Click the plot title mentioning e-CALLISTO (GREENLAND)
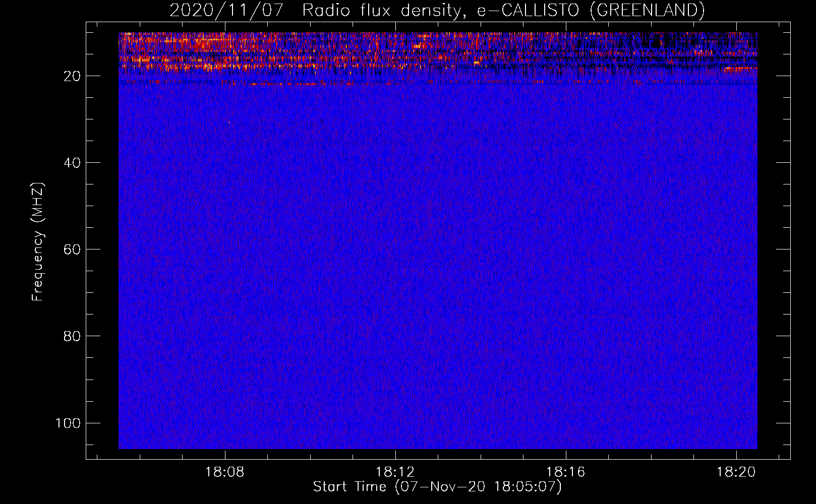Viewport: 816px width, 504px height. point(437,11)
